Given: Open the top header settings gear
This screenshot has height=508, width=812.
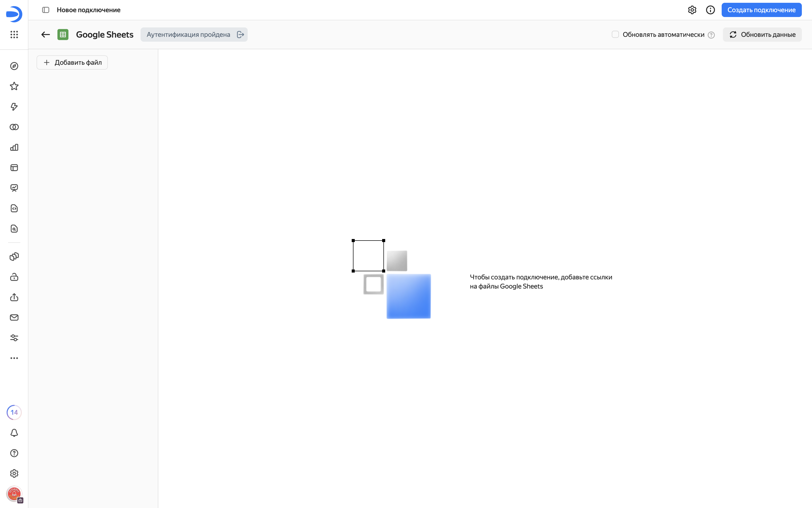Looking at the screenshot, I should [692, 10].
